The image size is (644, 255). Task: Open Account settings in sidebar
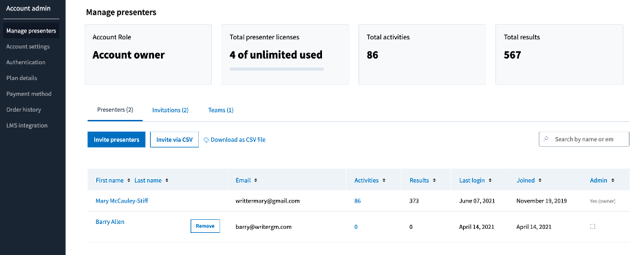(28, 46)
